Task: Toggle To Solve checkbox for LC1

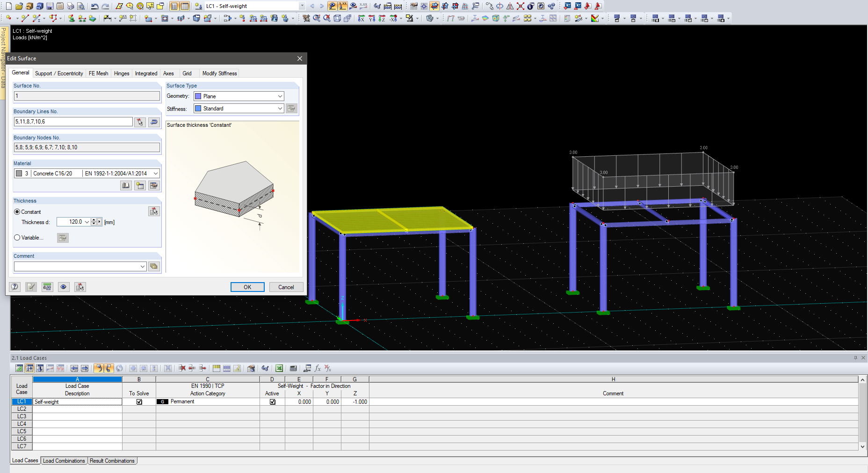Action: [x=139, y=402]
